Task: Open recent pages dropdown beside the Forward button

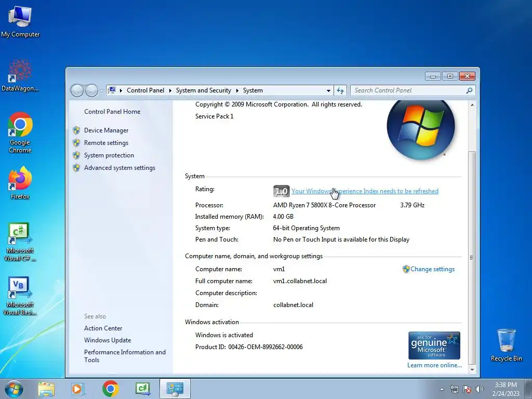Action: (102, 91)
